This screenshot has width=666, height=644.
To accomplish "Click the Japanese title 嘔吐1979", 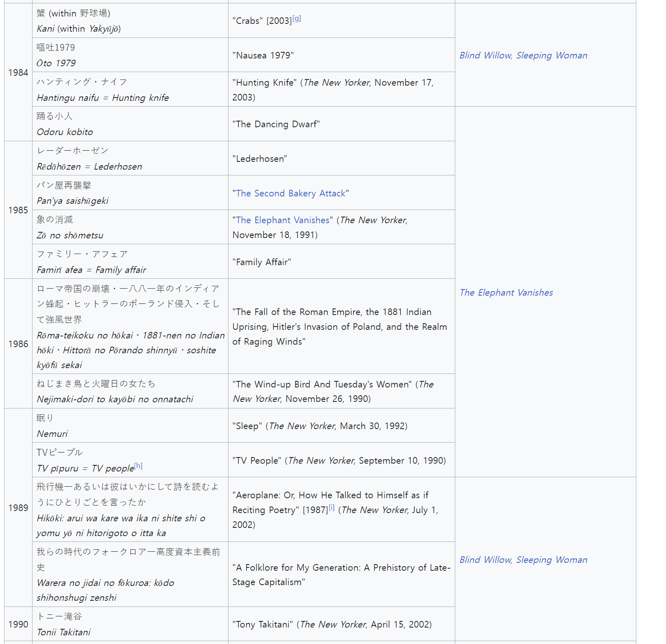I will (x=56, y=47).
